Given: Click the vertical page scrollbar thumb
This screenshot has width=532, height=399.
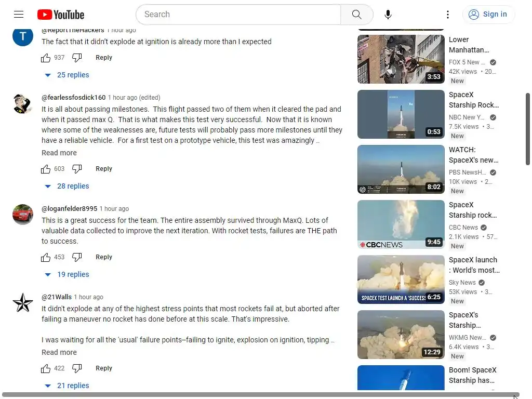Looking at the screenshot, I should pyautogui.click(x=528, y=129).
